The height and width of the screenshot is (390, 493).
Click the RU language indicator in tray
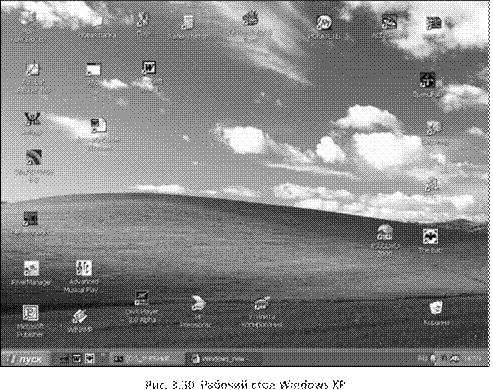[422, 359]
